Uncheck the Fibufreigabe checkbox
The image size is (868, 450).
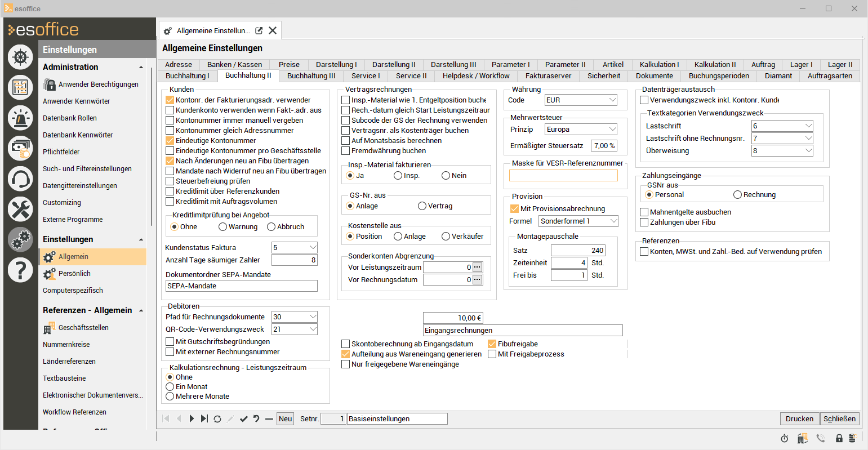[492, 344]
